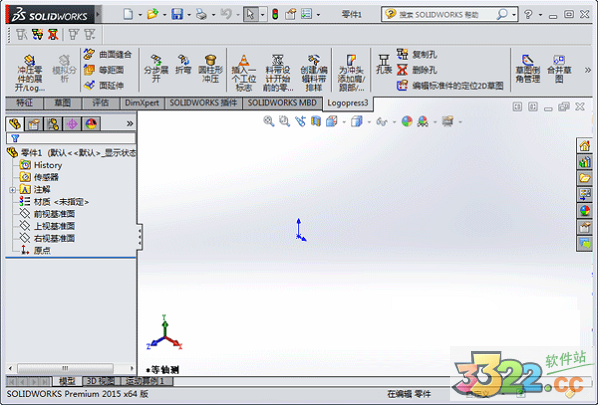Click the Edit Appearance color ball icon
600x406 pixels.
coord(407,121)
